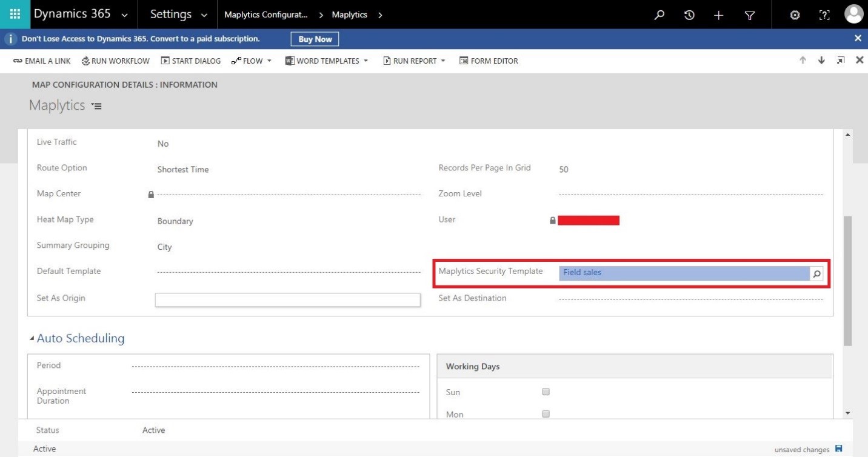Click the plus quick create icon
The height and width of the screenshot is (457, 868).
point(718,16)
